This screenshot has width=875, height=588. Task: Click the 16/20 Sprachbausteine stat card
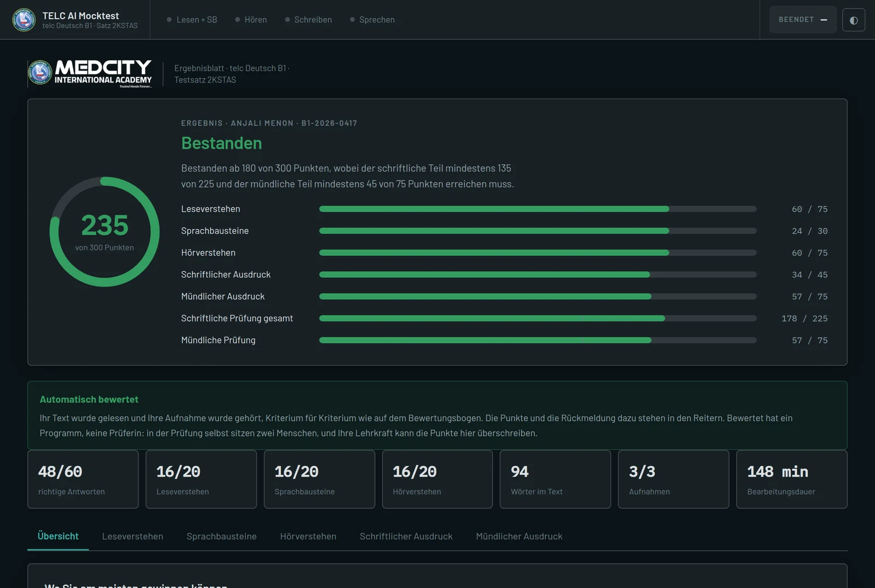[x=319, y=479]
